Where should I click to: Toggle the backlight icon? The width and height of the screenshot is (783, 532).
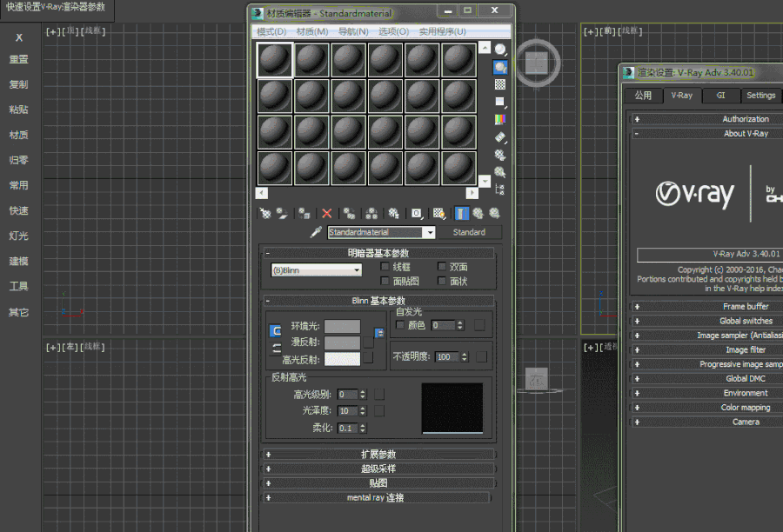coord(500,67)
